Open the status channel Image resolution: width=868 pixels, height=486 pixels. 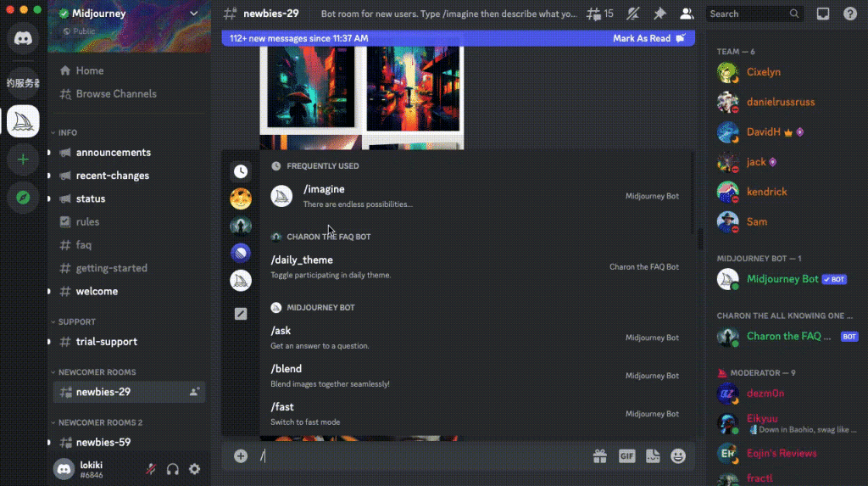129,198
